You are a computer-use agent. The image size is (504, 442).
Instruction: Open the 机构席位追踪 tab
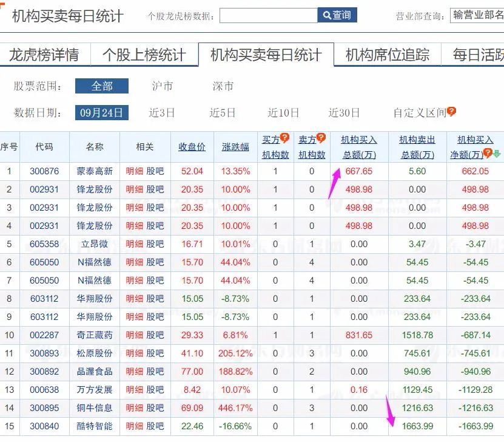click(388, 55)
